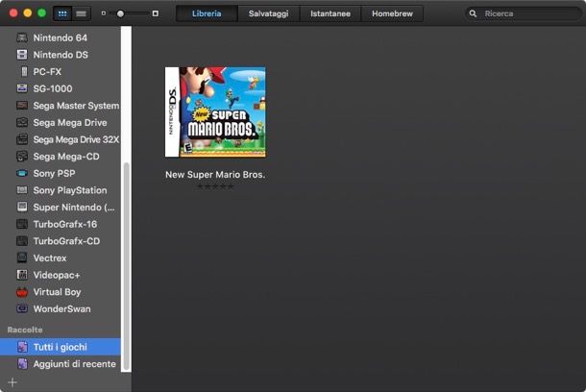Click the Tutti i giochi collection icon
Viewport: 586px width, 392px height.
click(x=22, y=347)
